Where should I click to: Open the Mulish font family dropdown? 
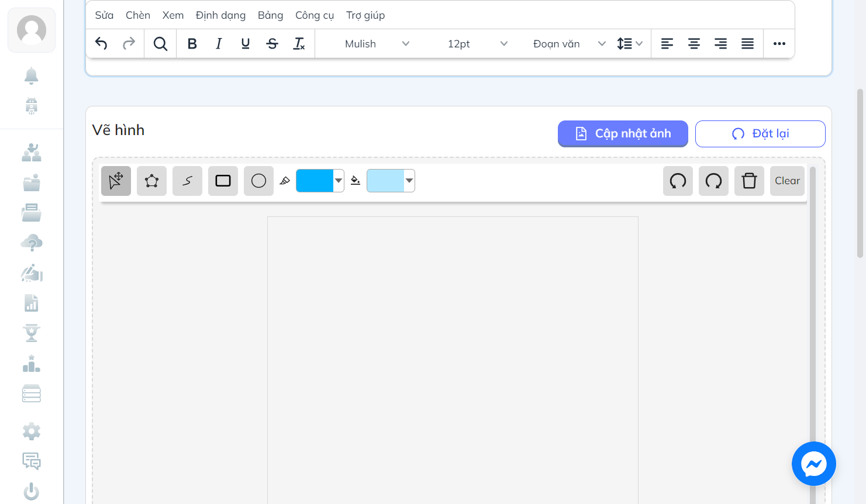[377, 43]
